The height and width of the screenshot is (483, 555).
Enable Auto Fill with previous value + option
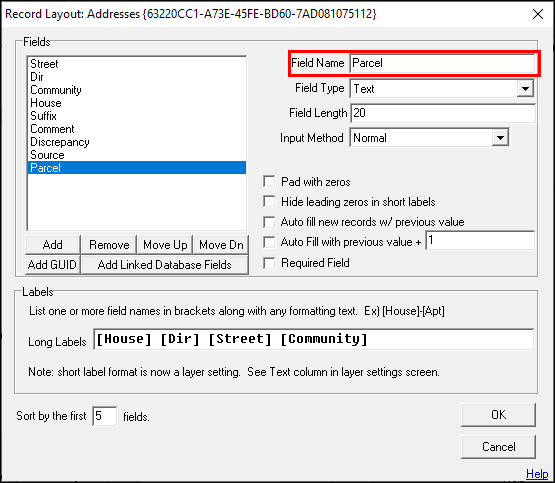[x=269, y=242]
